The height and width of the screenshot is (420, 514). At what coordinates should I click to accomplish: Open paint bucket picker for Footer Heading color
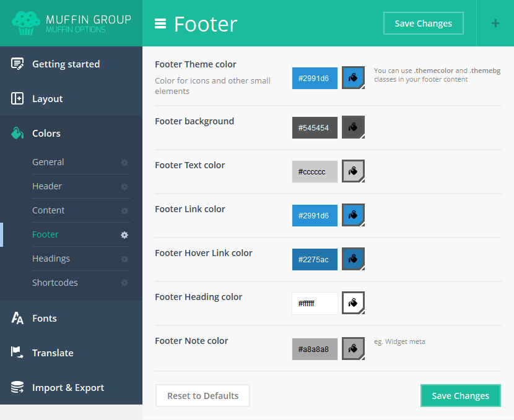tap(353, 303)
